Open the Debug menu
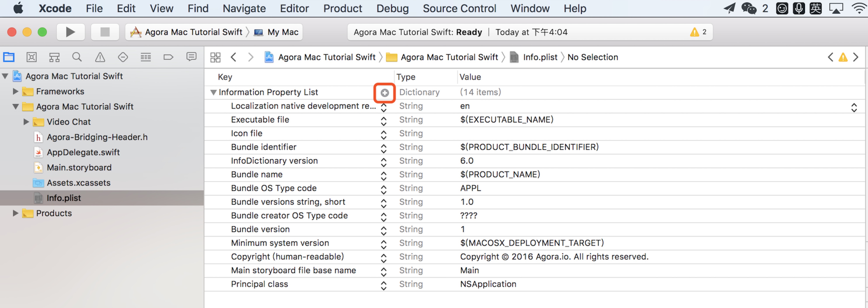 392,8
